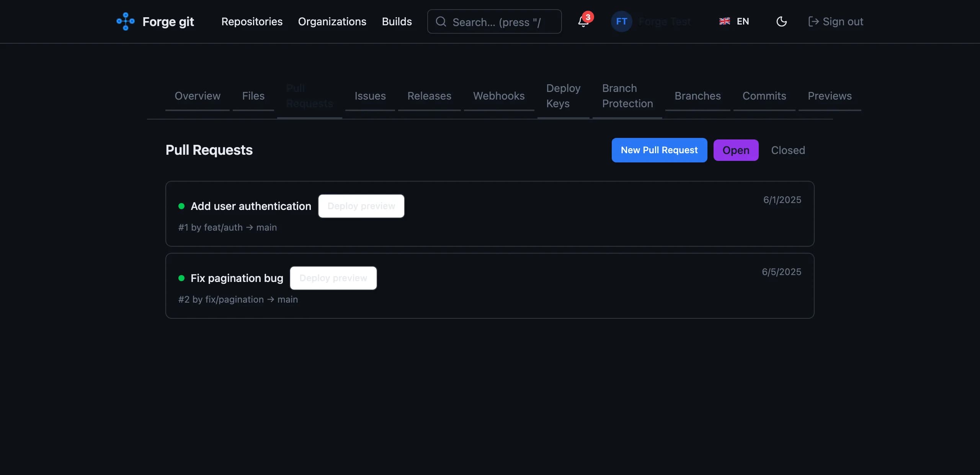Open 'Add user authentication' pull request

[x=251, y=206]
